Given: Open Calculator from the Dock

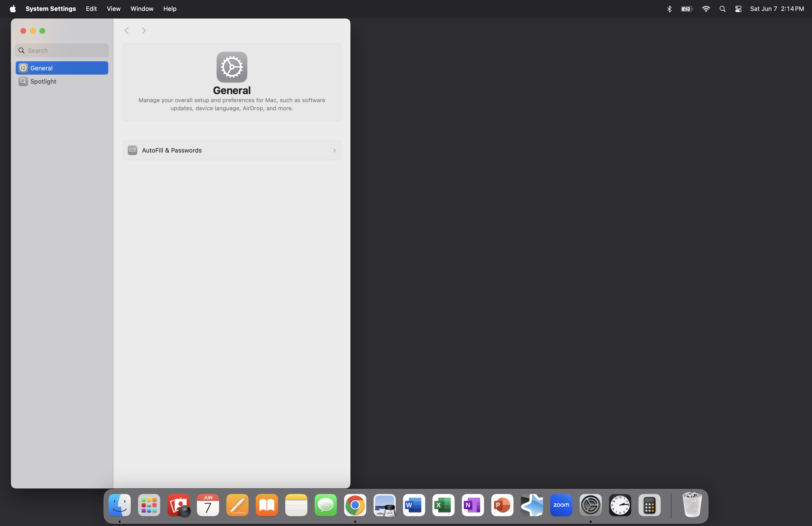Looking at the screenshot, I should pos(649,505).
